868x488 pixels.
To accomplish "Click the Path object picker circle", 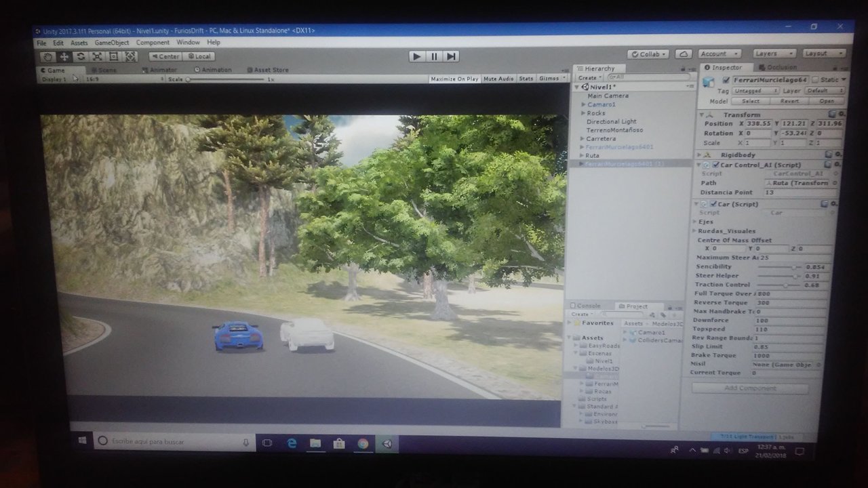I will click(x=835, y=183).
